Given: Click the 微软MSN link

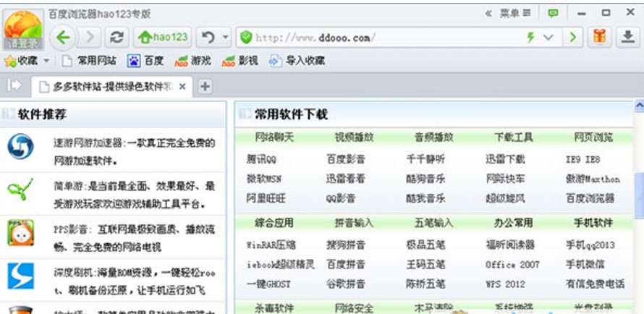Looking at the screenshot, I should (264, 179).
